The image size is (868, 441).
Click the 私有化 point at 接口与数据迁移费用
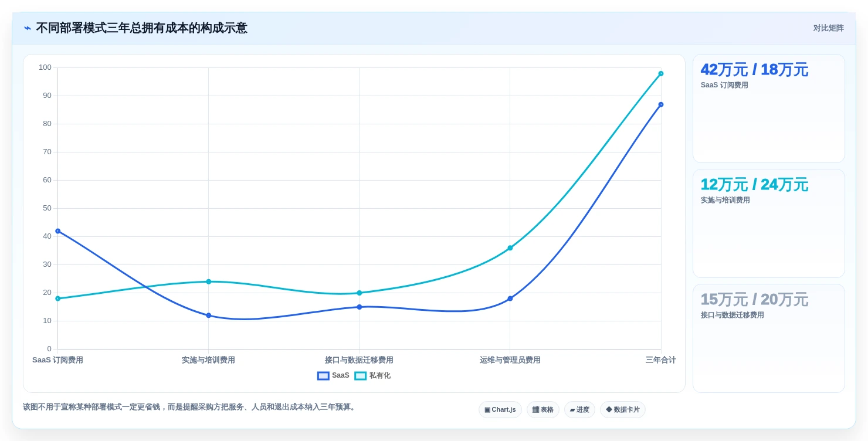pyautogui.click(x=359, y=293)
